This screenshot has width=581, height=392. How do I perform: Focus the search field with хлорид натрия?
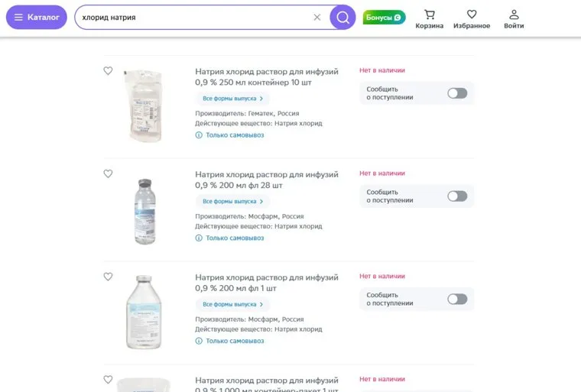pos(191,17)
